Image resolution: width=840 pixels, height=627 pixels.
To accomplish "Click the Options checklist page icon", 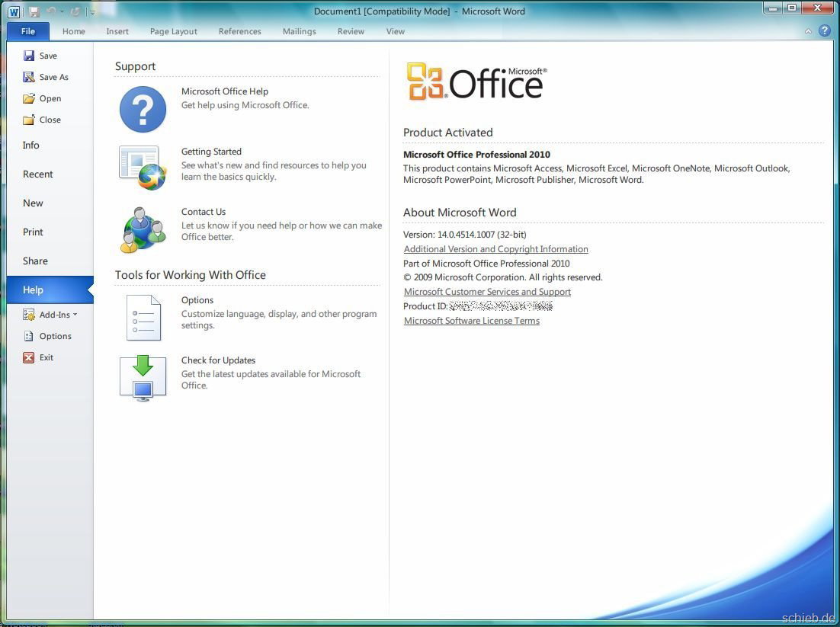I will pyautogui.click(x=143, y=317).
